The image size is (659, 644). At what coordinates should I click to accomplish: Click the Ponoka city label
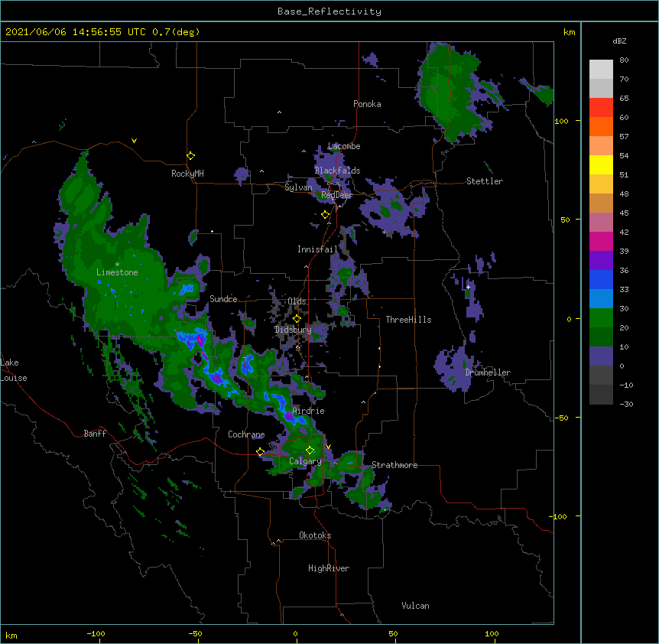coord(367,104)
